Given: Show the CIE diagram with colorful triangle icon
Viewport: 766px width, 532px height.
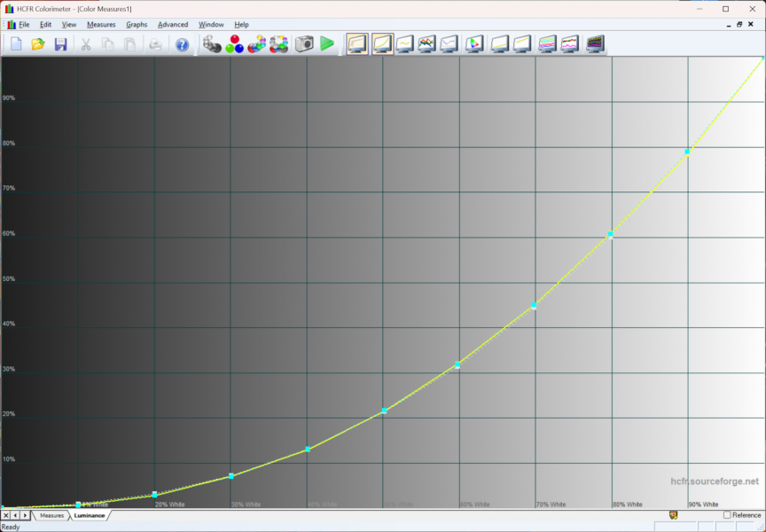Looking at the screenshot, I should (x=474, y=43).
